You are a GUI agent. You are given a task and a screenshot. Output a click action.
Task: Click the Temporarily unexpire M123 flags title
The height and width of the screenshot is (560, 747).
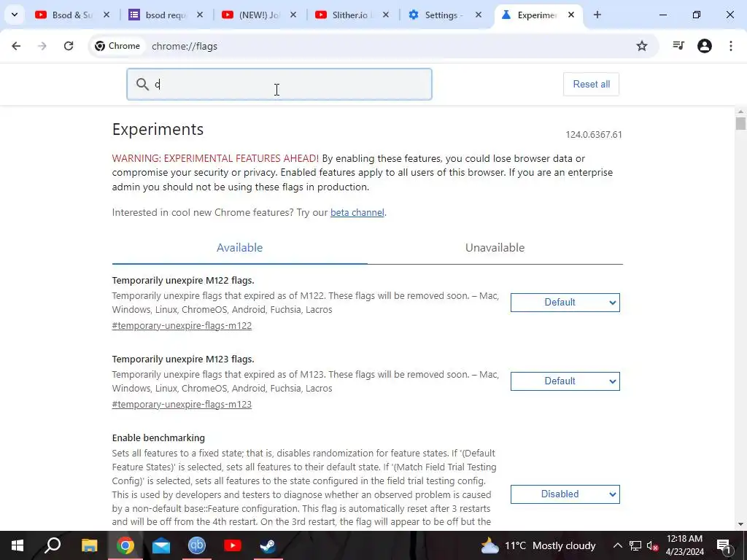click(x=183, y=359)
